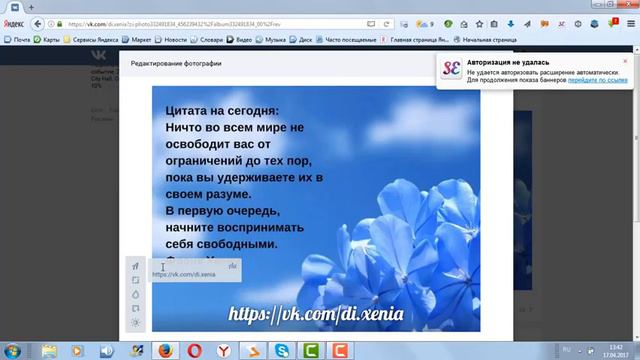
Task: Click the RU language indicator
Action: (567, 350)
